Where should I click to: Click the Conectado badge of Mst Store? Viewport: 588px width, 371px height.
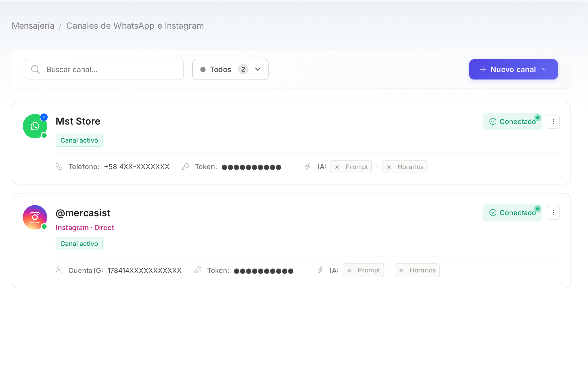[513, 122]
